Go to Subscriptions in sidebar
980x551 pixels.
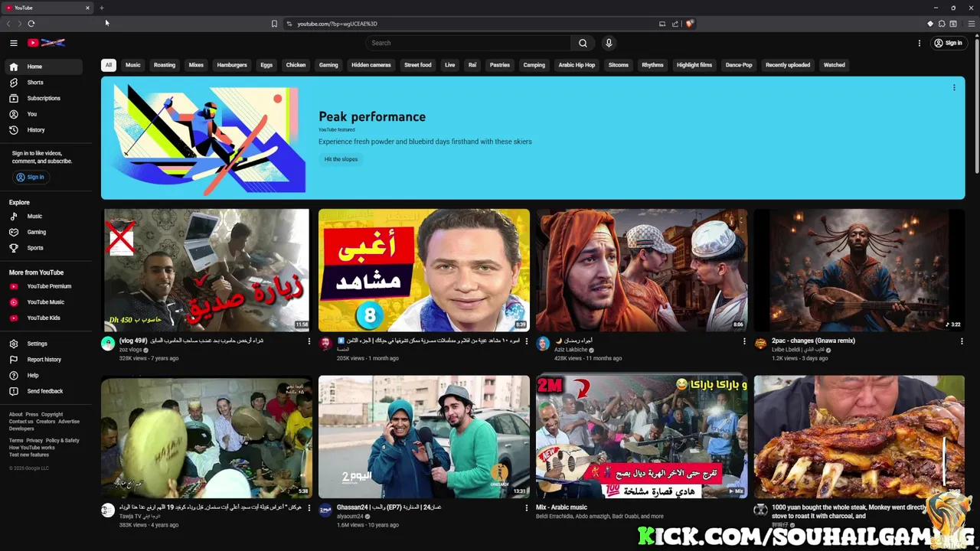(x=43, y=98)
